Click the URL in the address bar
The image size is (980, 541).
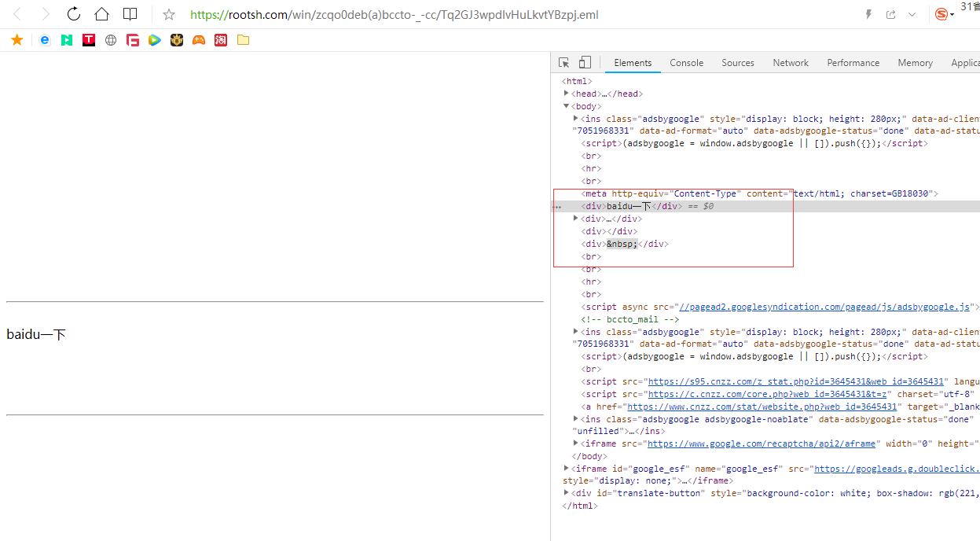click(394, 14)
